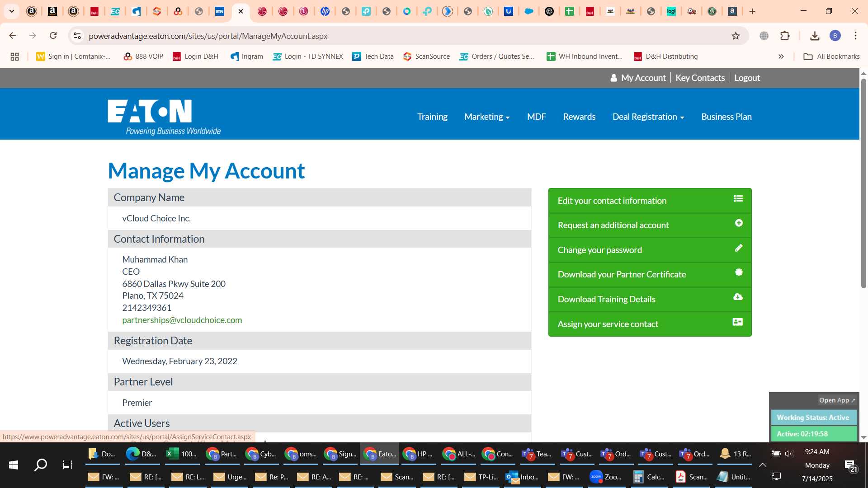Open the tab search dropdown arrow

click(x=12, y=11)
